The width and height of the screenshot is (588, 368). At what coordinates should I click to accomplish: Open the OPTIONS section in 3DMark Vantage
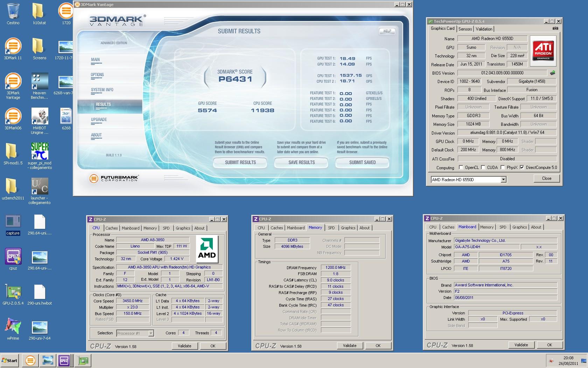97,75
